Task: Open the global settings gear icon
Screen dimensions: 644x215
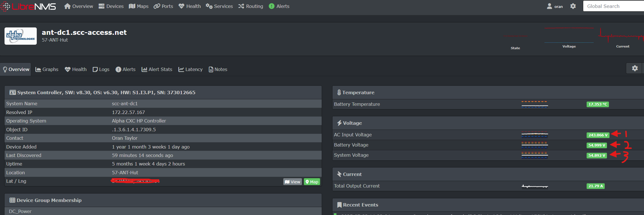Action: coord(573,6)
